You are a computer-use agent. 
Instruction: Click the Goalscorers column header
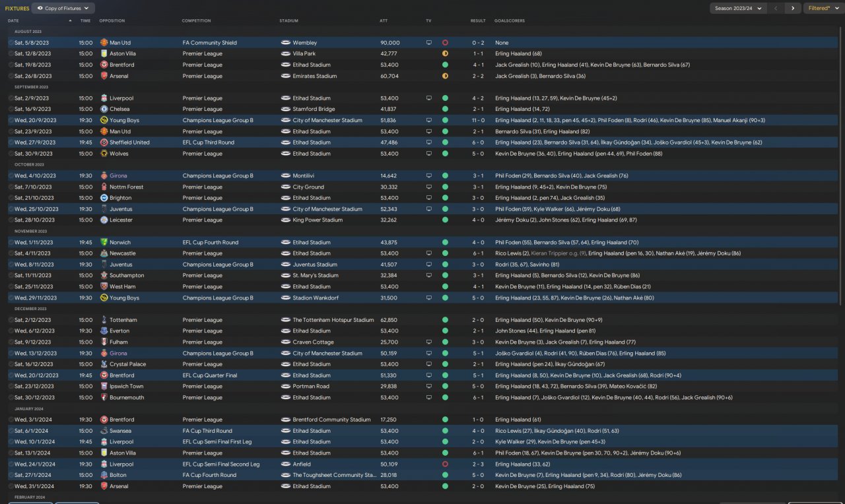coord(510,20)
